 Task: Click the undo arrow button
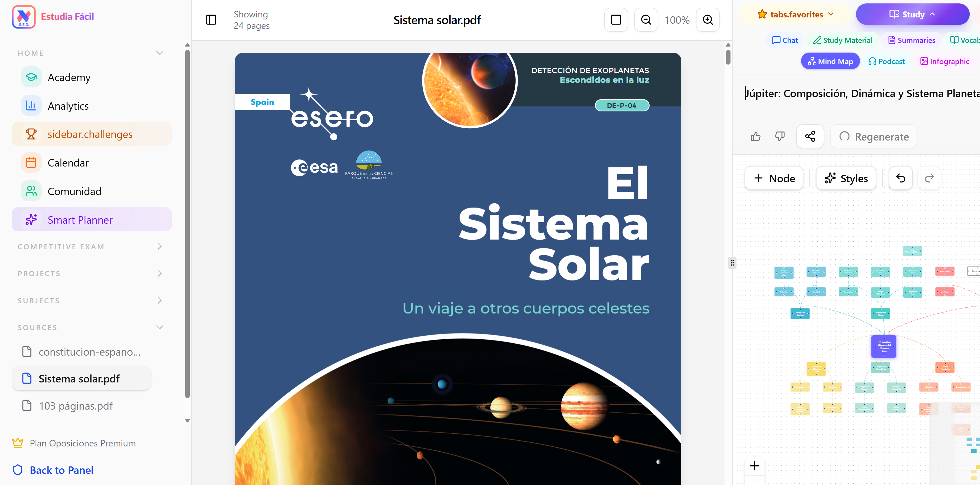tap(901, 178)
